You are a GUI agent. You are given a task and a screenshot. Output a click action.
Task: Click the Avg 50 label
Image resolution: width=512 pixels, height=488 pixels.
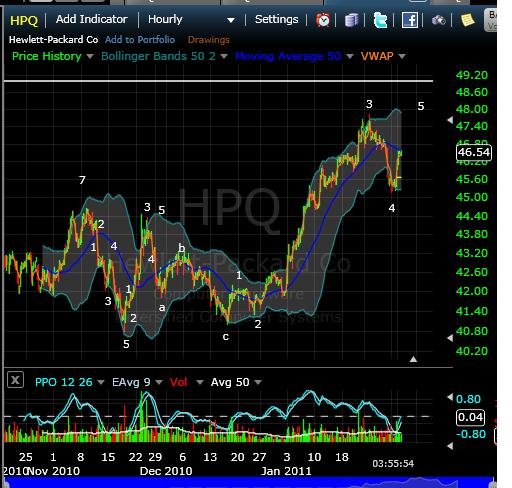tap(230, 382)
